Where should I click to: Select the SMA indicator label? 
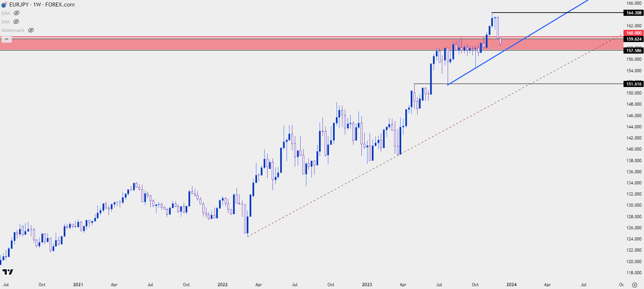pyautogui.click(x=5, y=22)
